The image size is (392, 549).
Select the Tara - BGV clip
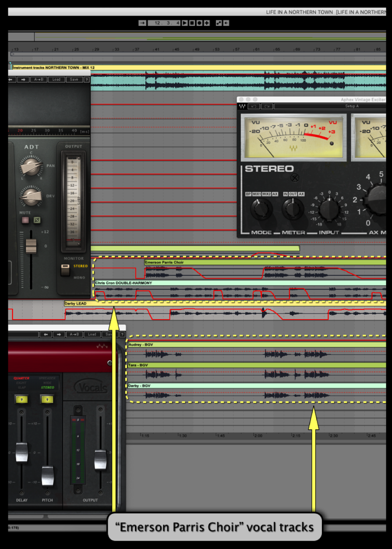point(257,365)
